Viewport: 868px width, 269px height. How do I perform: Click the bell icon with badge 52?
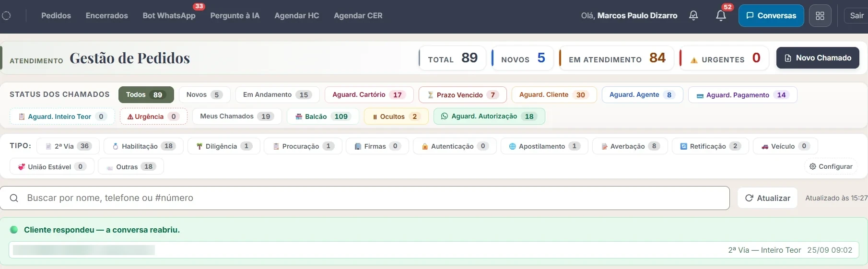point(721,15)
